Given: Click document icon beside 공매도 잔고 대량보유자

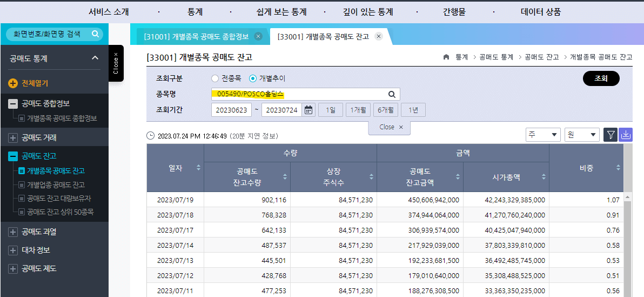Looking at the screenshot, I should pos(22,199).
